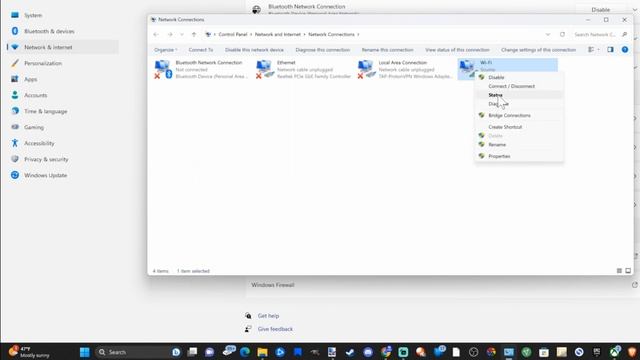Click Change settings of this connection
This screenshot has width=640, height=360.
coord(538,50)
